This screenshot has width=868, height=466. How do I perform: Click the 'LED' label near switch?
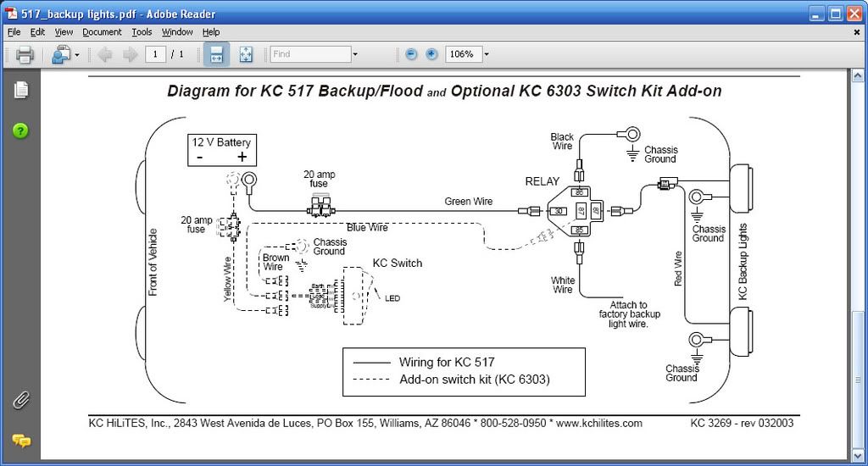point(392,298)
